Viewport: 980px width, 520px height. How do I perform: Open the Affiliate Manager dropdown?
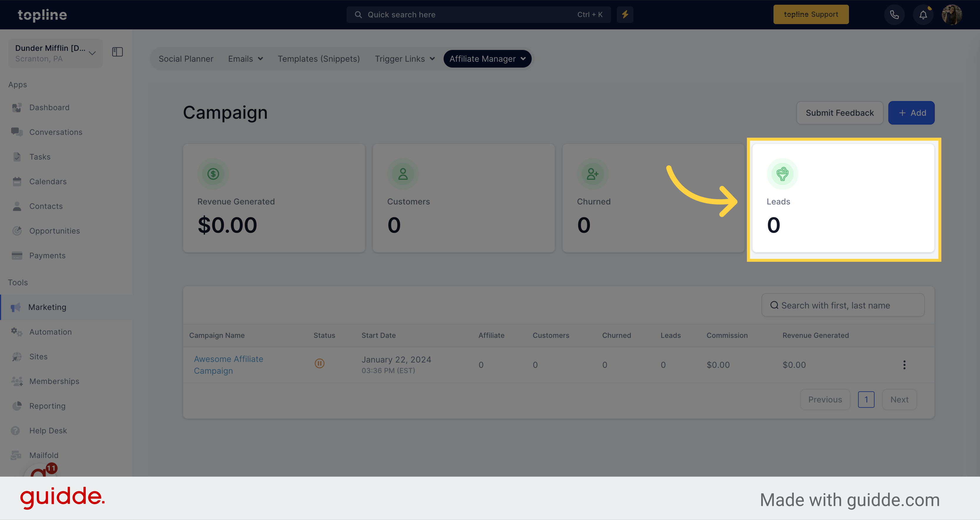[x=487, y=59]
